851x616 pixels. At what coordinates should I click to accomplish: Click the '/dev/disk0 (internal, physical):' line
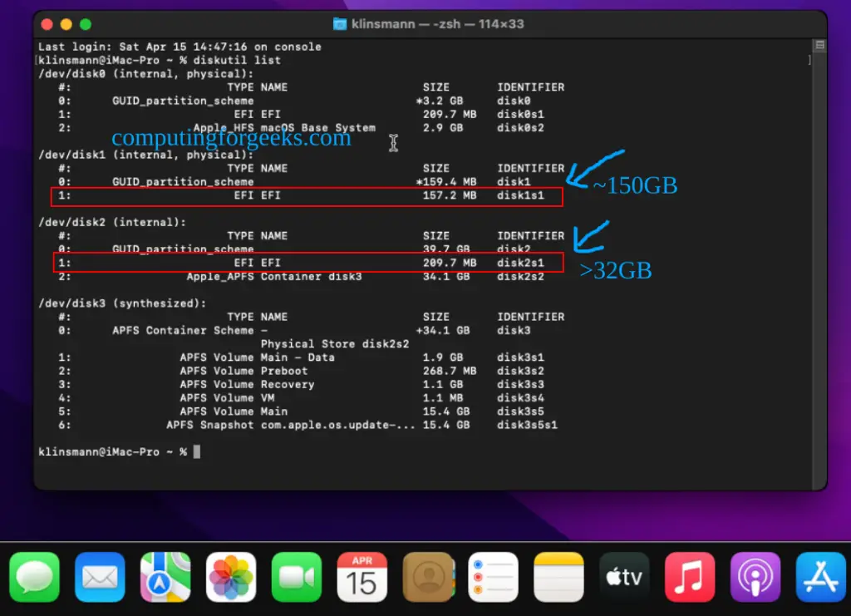click(146, 74)
